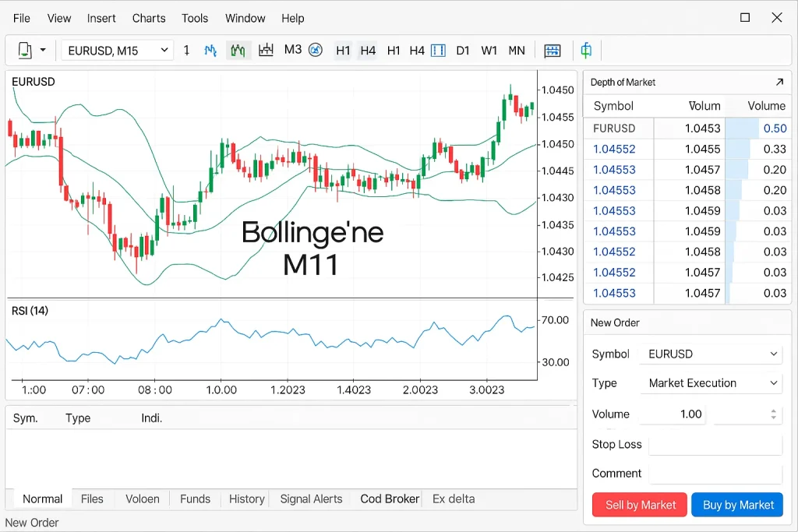Toggle the blue period separators icon
Viewport: 798px width, 532px height.
[x=438, y=51]
